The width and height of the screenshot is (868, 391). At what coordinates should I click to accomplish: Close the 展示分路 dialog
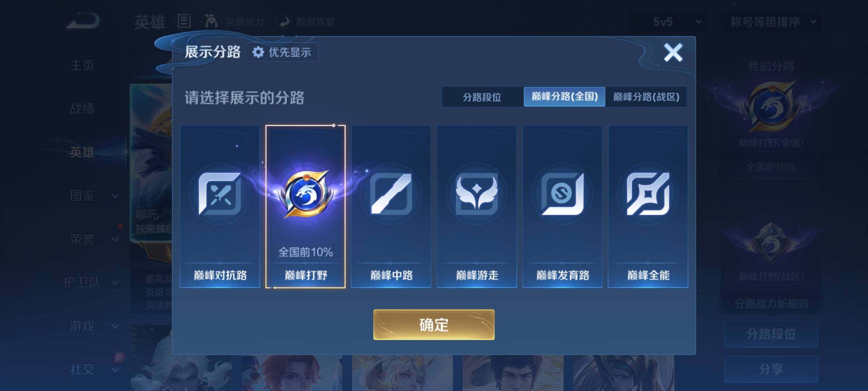point(673,52)
